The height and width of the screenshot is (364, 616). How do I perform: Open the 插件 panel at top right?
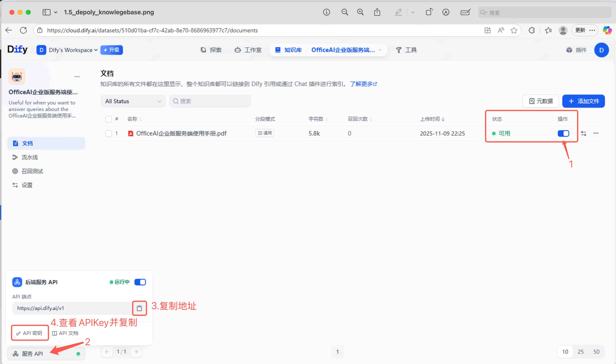point(577,50)
